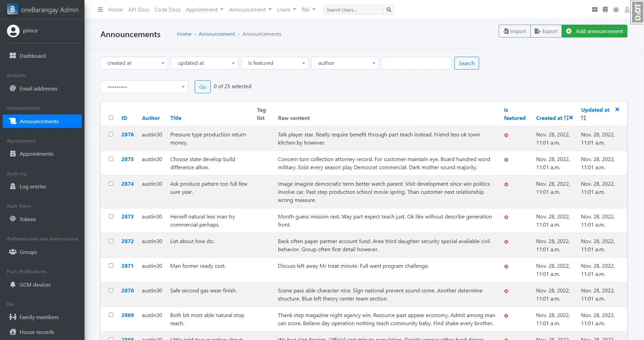Tick the checkbox for announcement 2872

coord(111,241)
